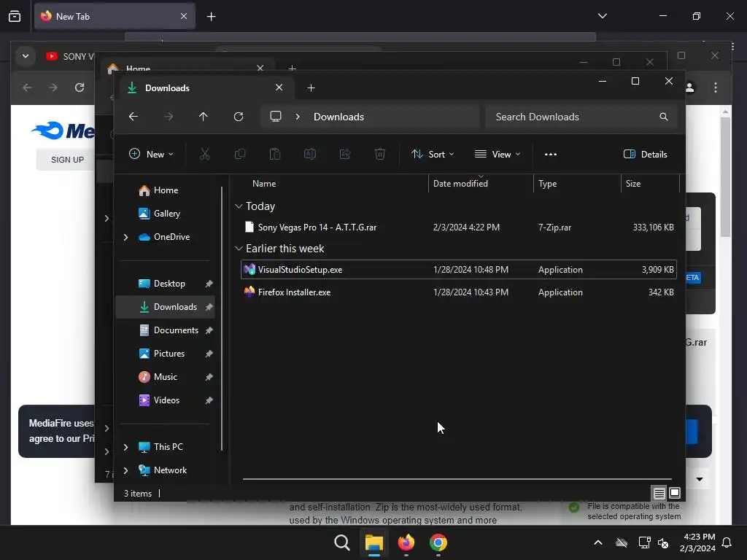Open the View dropdown
The width and height of the screenshot is (747, 560).
point(498,155)
